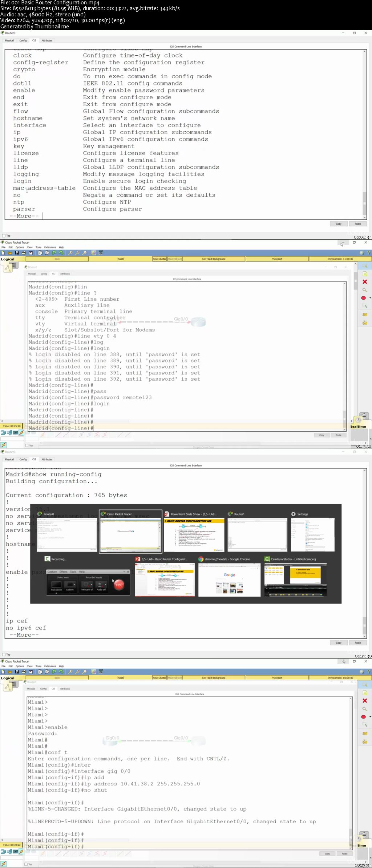Click Undo icon in toolbar above Madrid CLI
Viewport: 372px width, 868px height.
(x=54, y=253)
